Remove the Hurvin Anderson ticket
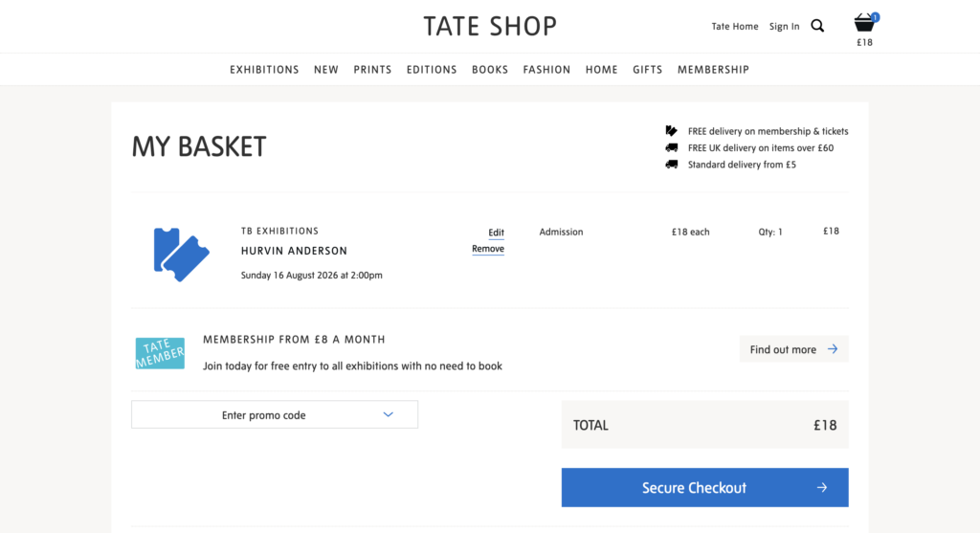This screenshot has width=980, height=533. click(x=488, y=249)
